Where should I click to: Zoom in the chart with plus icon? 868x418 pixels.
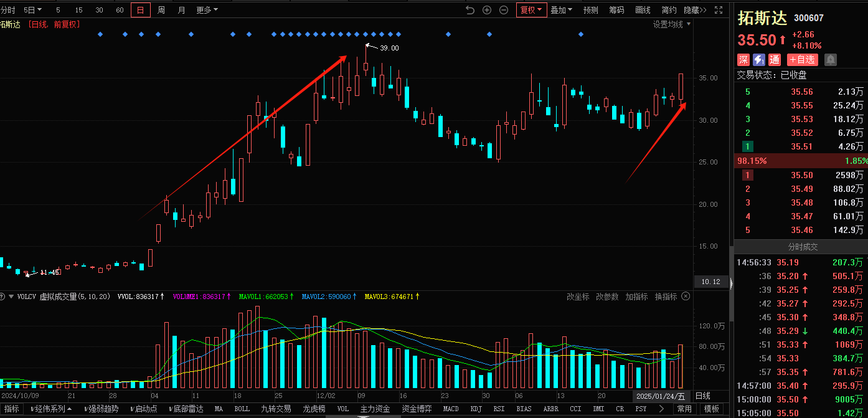point(487,10)
